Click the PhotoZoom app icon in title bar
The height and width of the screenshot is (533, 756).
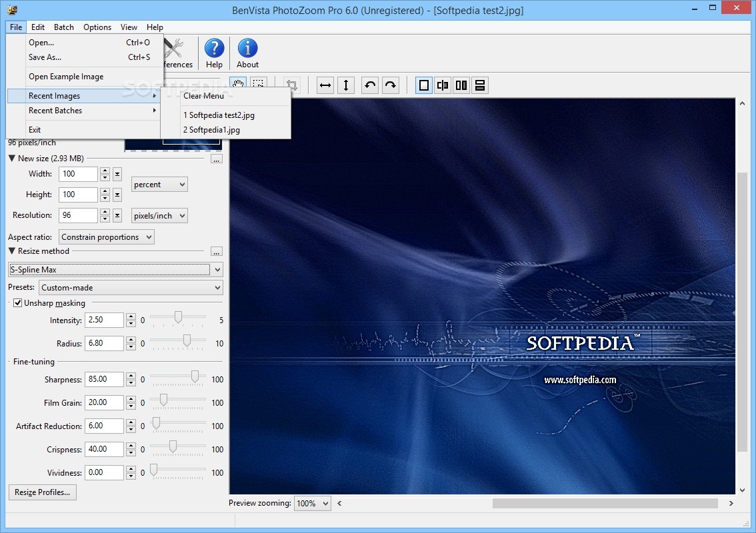13,9
